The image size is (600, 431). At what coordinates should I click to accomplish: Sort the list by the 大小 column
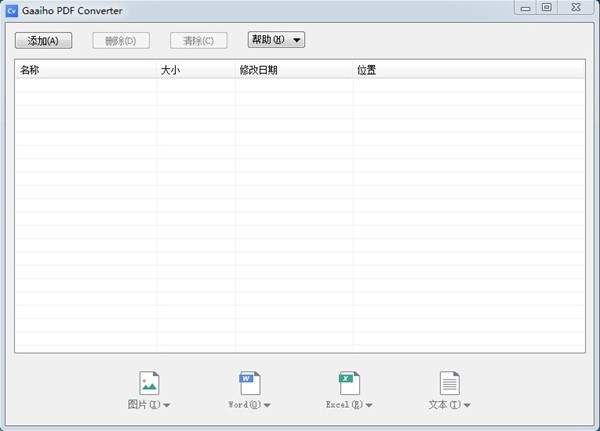coord(196,70)
